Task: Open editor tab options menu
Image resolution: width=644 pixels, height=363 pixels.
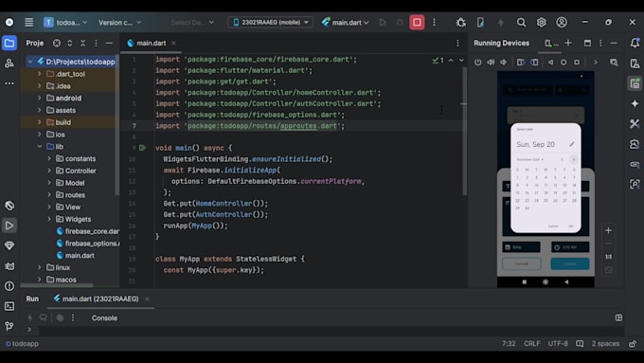Action: click(457, 43)
